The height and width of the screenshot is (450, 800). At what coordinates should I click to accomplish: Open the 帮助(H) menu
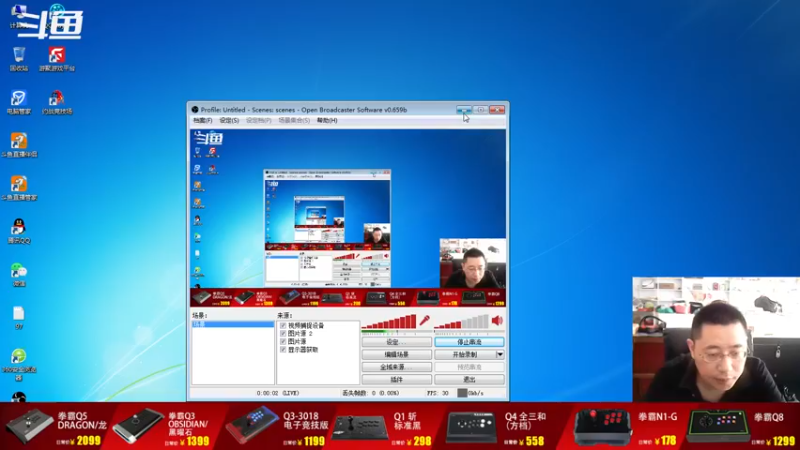[327, 121]
